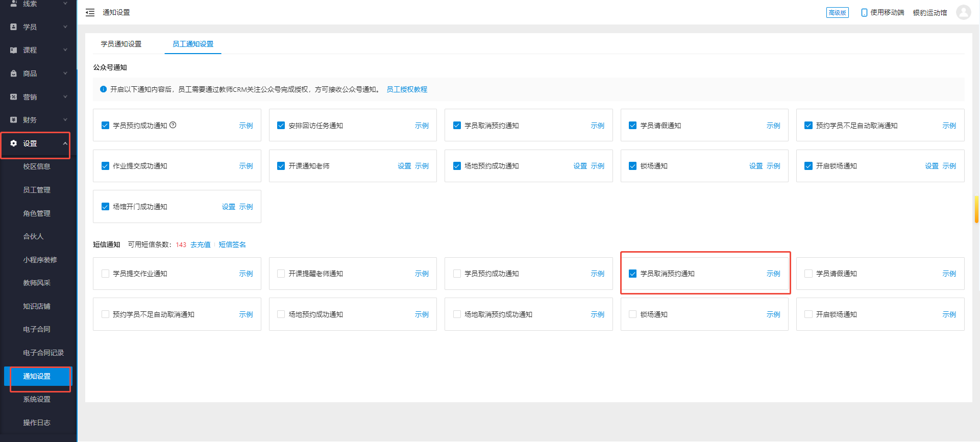The height and width of the screenshot is (442, 980).
Task: Uncheck 学员请假通知 in 公众号通知
Action: pyautogui.click(x=632, y=125)
